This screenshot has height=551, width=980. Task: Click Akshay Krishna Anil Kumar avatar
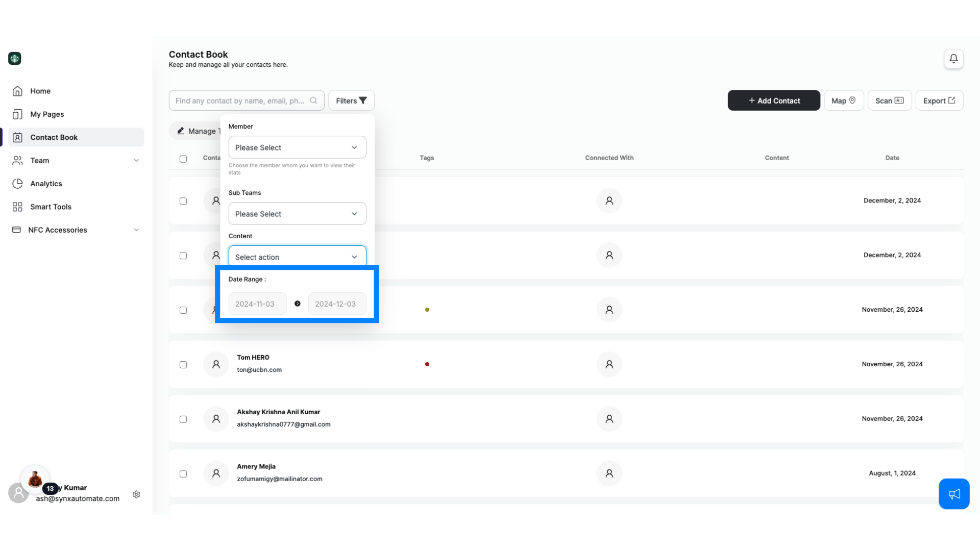point(216,419)
